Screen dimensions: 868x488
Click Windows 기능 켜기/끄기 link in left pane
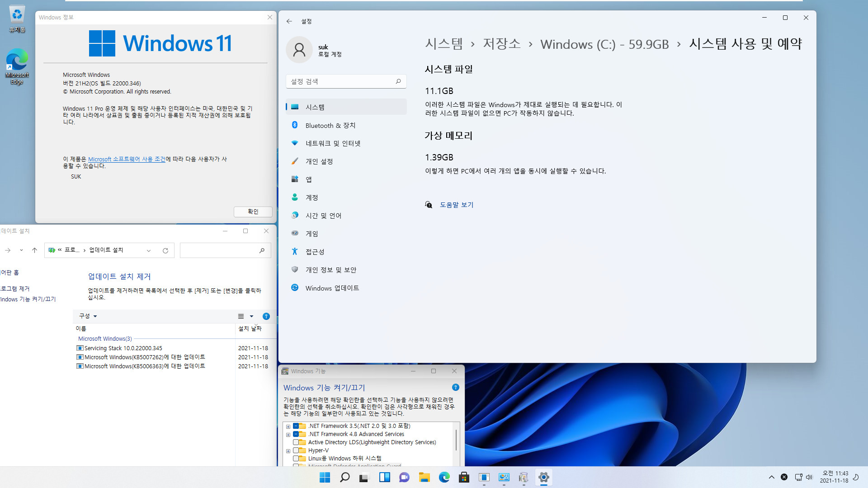28,299
